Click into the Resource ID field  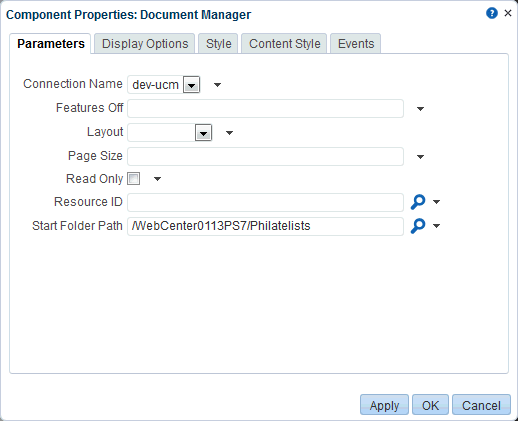click(x=265, y=202)
